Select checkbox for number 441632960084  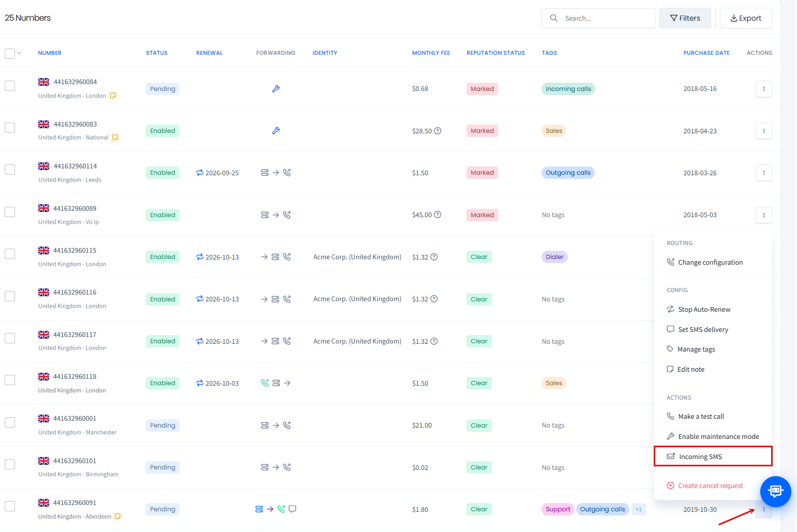tap(10, 86)
